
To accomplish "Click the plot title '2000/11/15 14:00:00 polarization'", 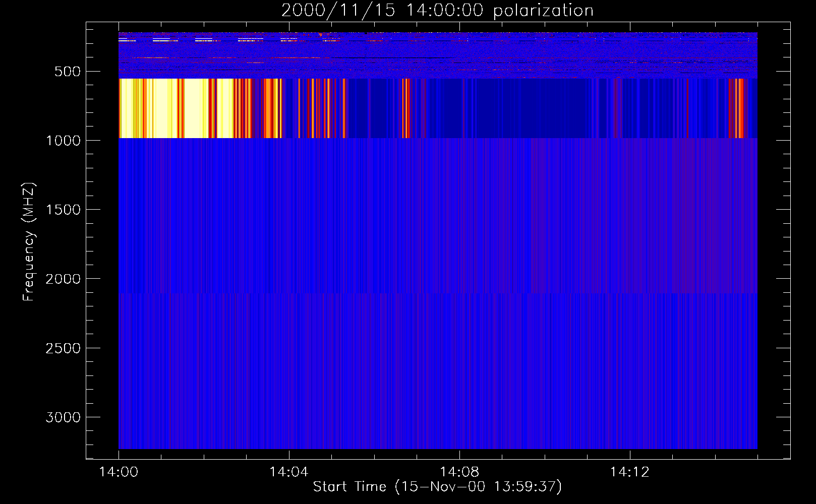I will click(437, 11).
